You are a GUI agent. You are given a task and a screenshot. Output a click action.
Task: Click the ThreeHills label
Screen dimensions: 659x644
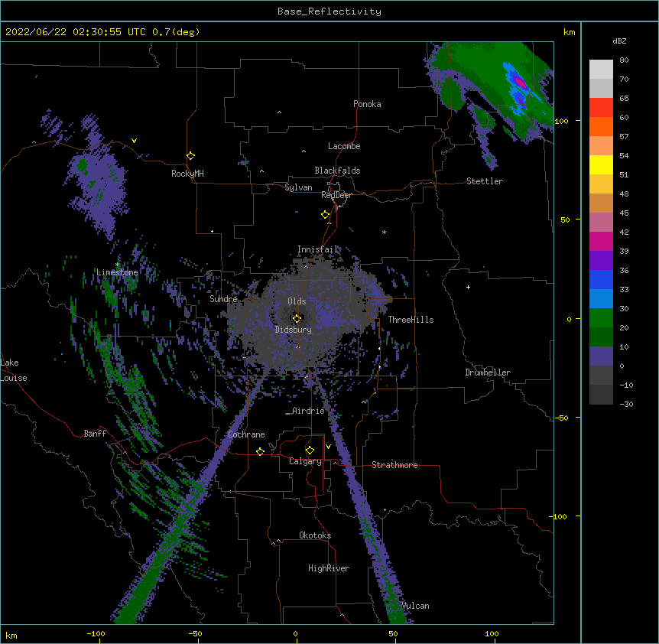[411, 320]
